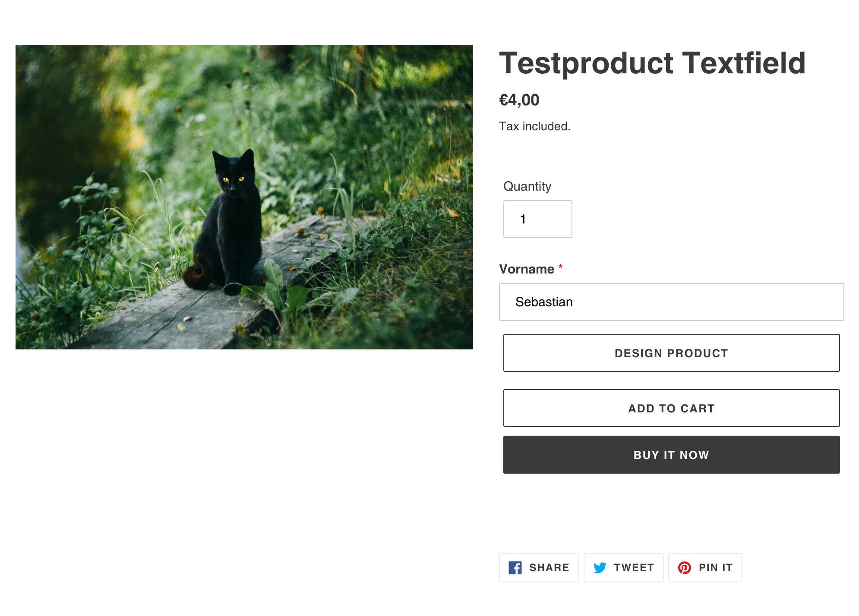Open the Design Product customizer

[671, 353]
